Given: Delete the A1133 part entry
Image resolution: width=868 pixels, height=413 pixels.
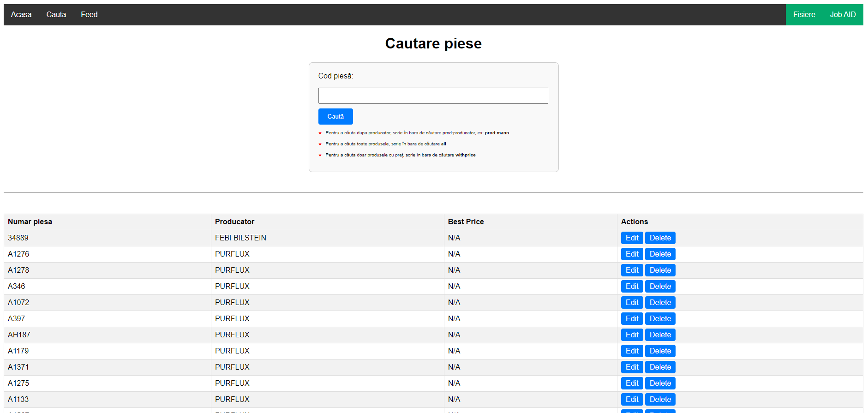Looking at the screenshot, I should point(660,400).
